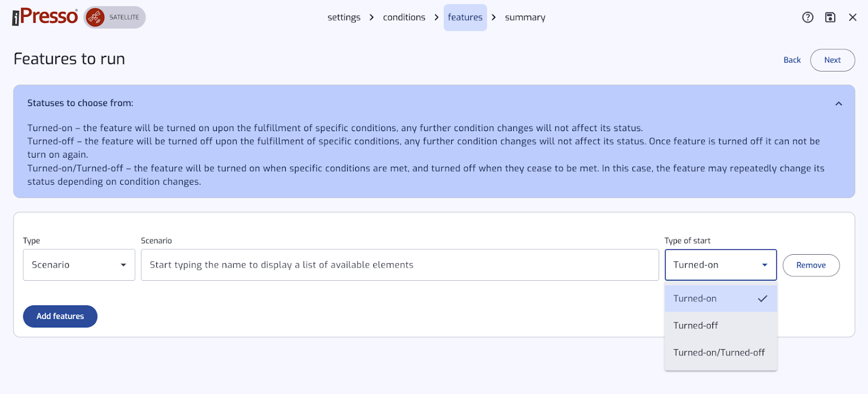Close the Type of start dropdown arrow
The height and width of the screenshot is (394, 868).
pos(764,265)
